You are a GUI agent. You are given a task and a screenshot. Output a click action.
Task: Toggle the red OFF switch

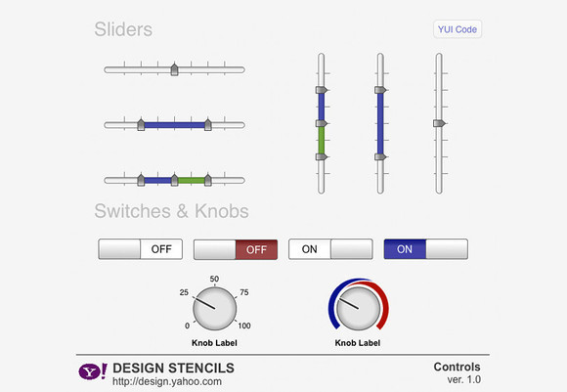pyautogui.click(x=236, y=249)
